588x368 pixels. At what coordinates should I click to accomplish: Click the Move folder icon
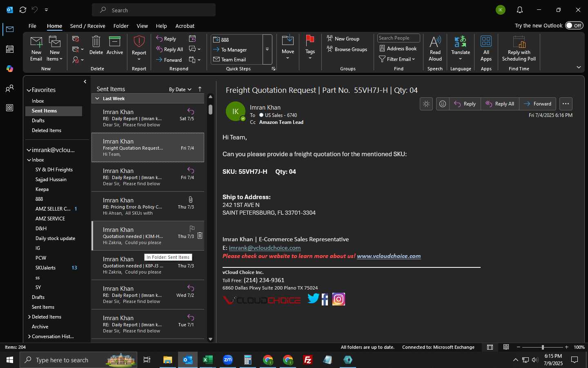pyautogui.click(x=288, y=41)
